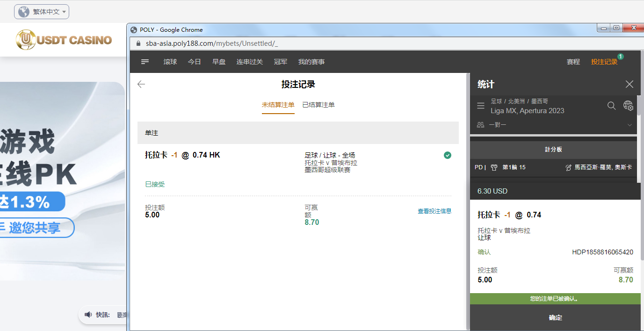Close the 统计 panel with X icon
Screen dimensions: 644x331
click(x=629, y=84)
